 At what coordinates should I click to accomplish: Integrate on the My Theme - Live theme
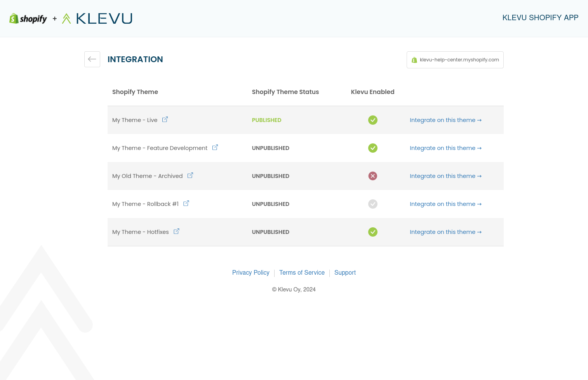coord(445,120)
